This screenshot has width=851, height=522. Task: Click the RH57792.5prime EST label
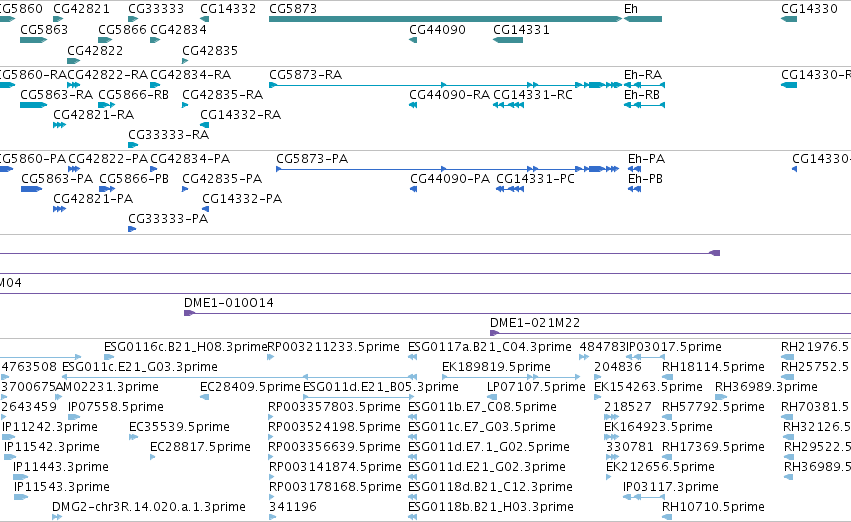click(x=713, y=407)
